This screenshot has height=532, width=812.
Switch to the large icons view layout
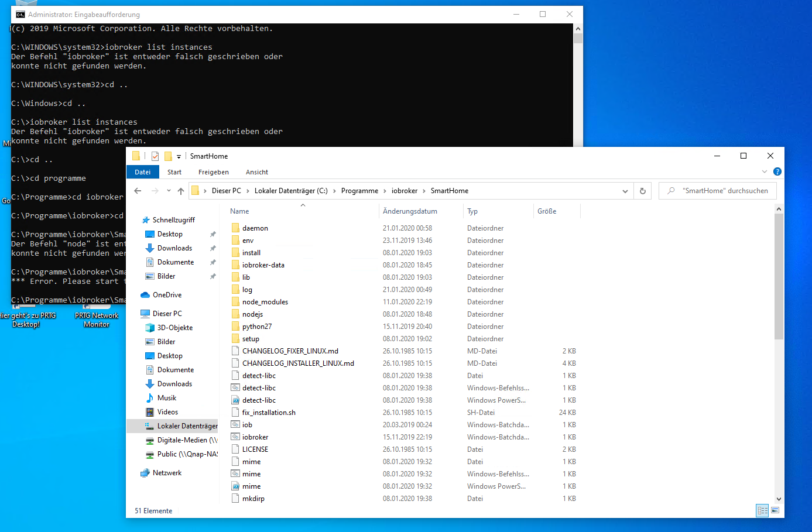point(775,510)
